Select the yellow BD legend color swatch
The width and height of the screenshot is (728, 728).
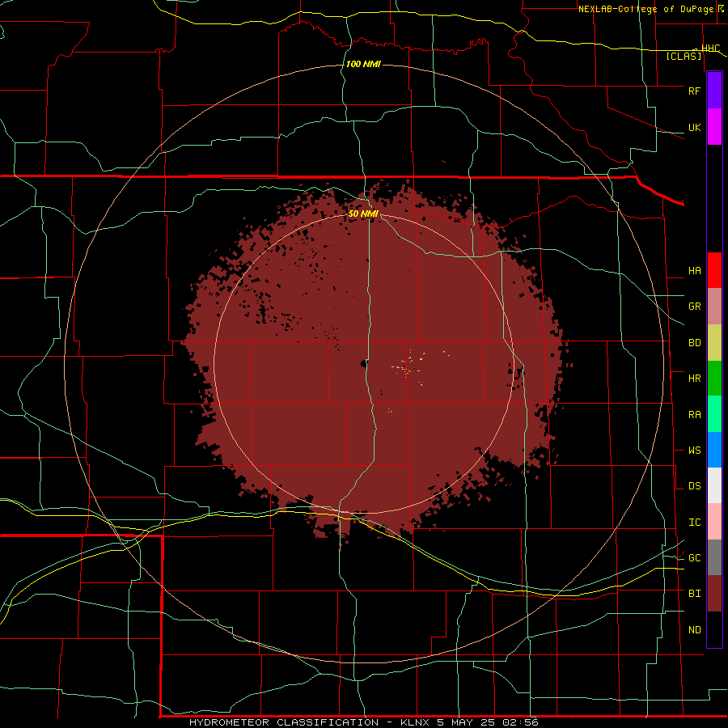pyautogui.click(x=714, y=343)
